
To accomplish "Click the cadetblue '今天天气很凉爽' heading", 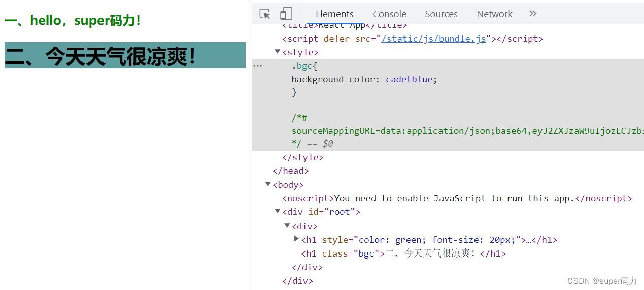I will (125, 55).
